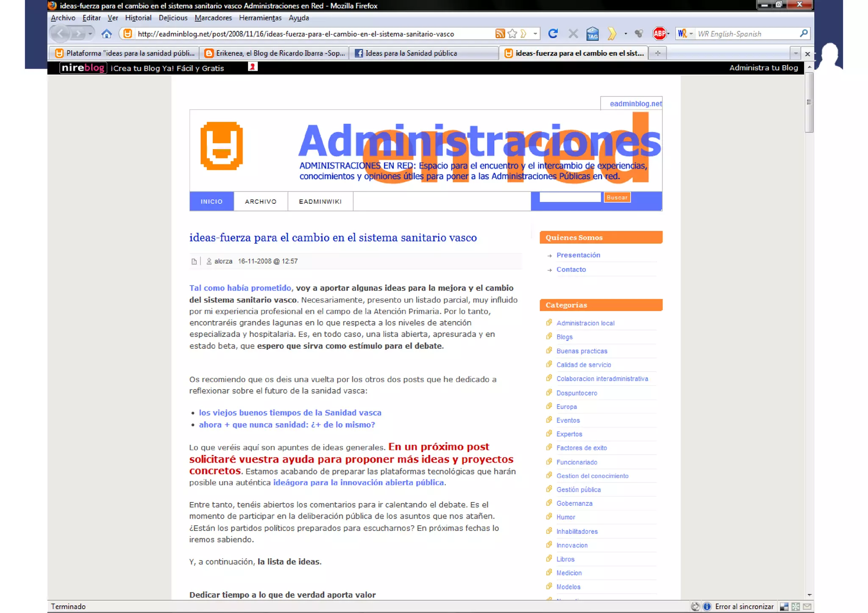Click the Delicious TAG icon
The width and height of the screenshot is (868, 613).
(x=592, y=33)
